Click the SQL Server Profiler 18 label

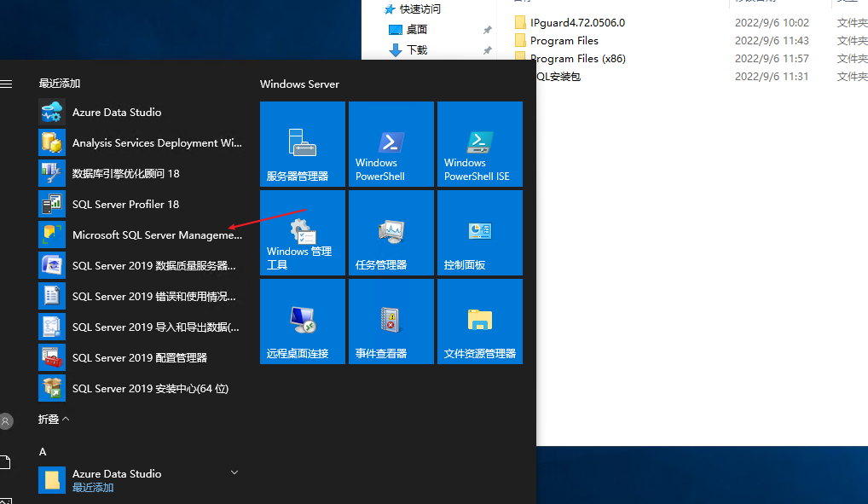(x=125, y=205)
